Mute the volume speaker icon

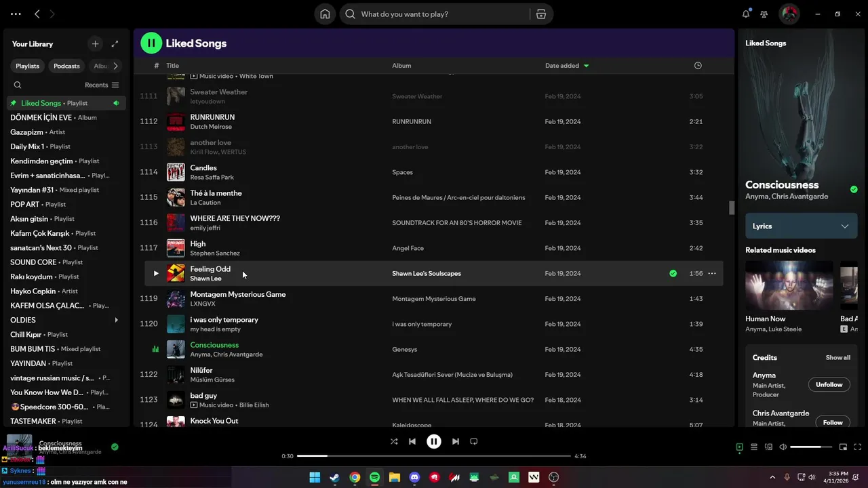coord(783,447)
